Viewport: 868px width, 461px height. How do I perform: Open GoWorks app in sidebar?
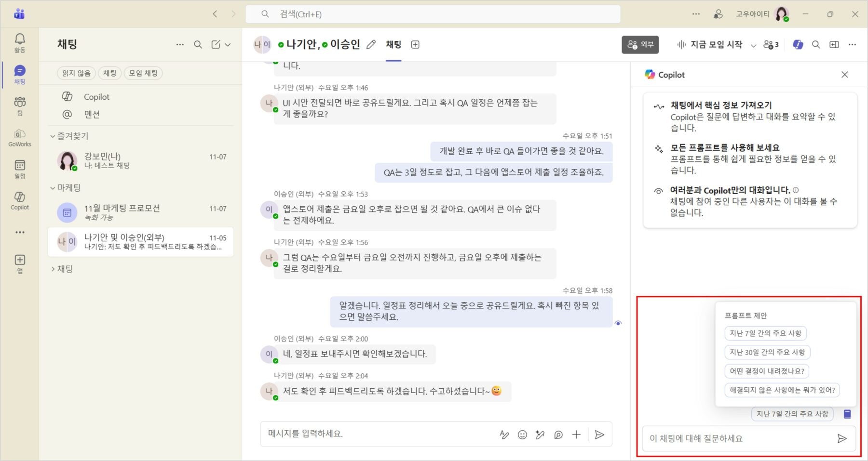tap(20, 137)
